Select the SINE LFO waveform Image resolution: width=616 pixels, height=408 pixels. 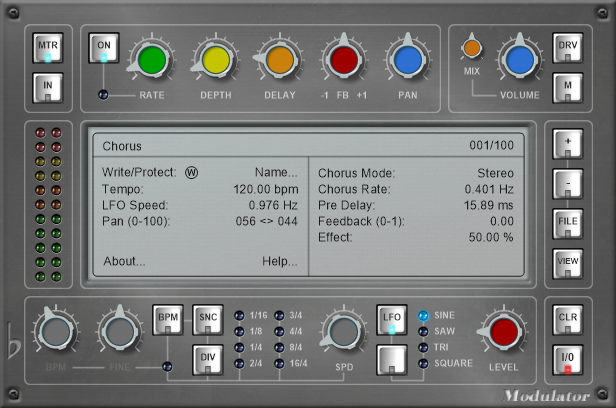tap(423, 316)
